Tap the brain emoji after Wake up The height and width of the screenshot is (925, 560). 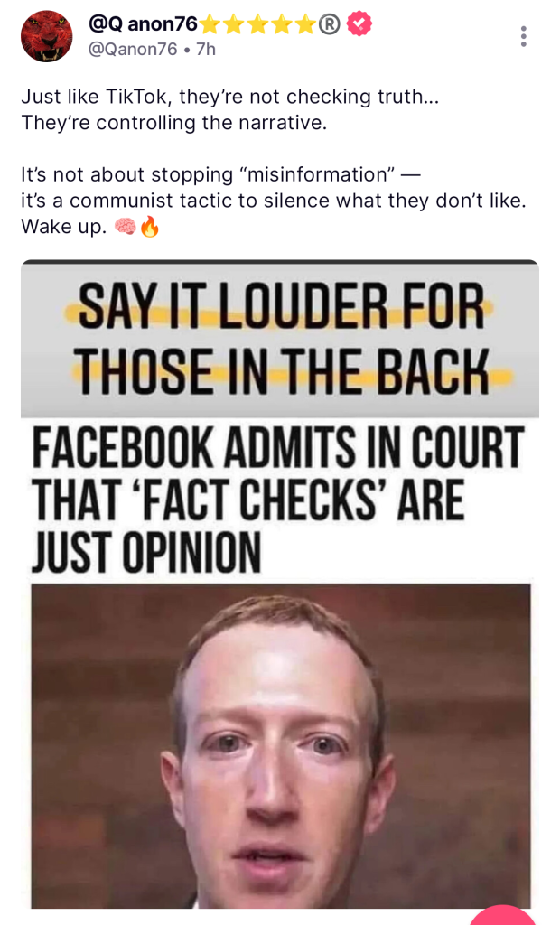[125, 227]
